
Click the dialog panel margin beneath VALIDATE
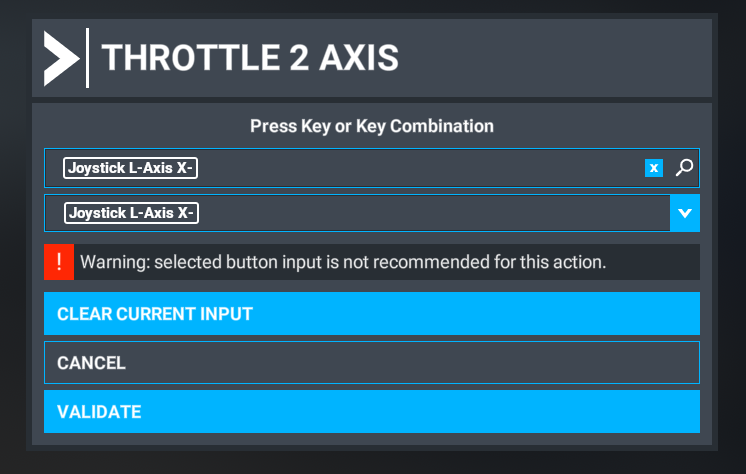[372, 439]
